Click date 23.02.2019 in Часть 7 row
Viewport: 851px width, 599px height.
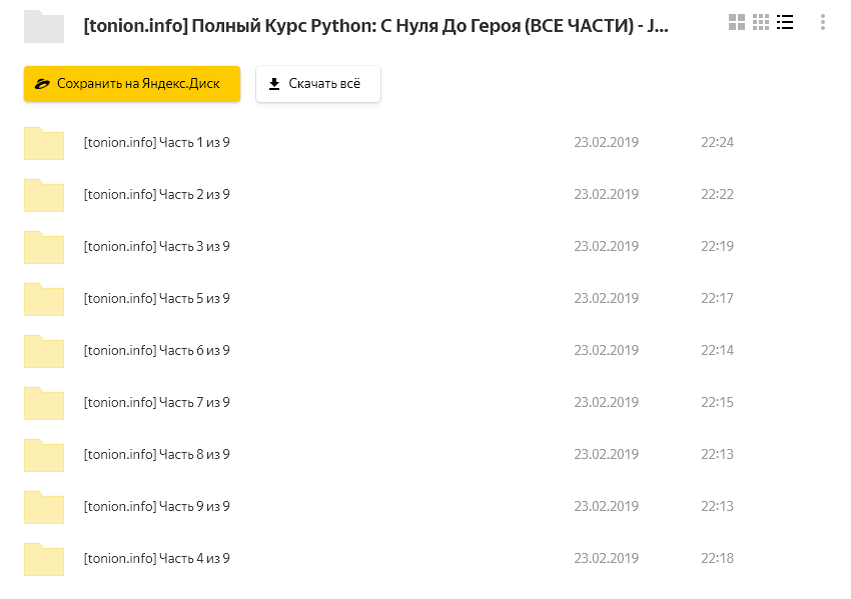606,402
